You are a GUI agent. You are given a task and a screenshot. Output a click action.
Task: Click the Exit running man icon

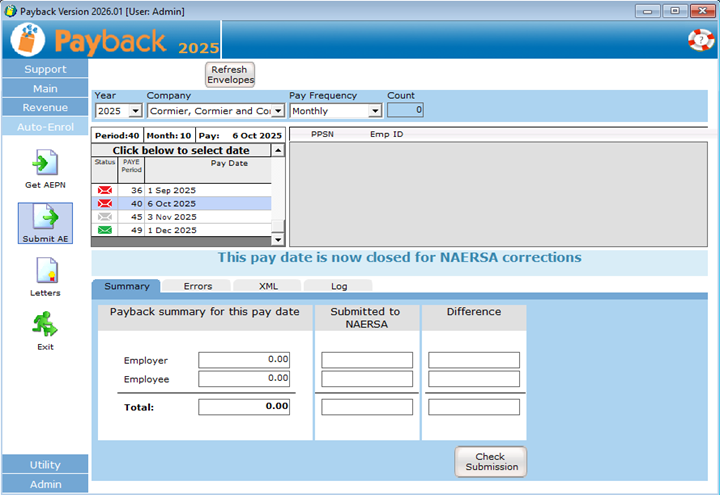[45, 325]
